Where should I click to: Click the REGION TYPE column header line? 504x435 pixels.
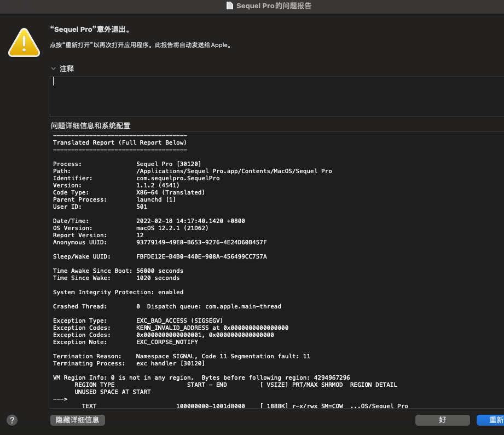coord(236,385)
